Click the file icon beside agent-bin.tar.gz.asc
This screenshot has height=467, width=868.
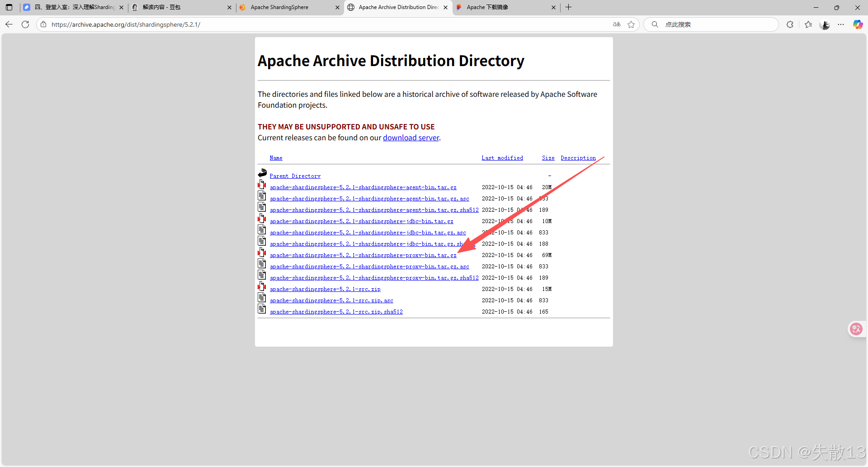[x=262, y=195]
